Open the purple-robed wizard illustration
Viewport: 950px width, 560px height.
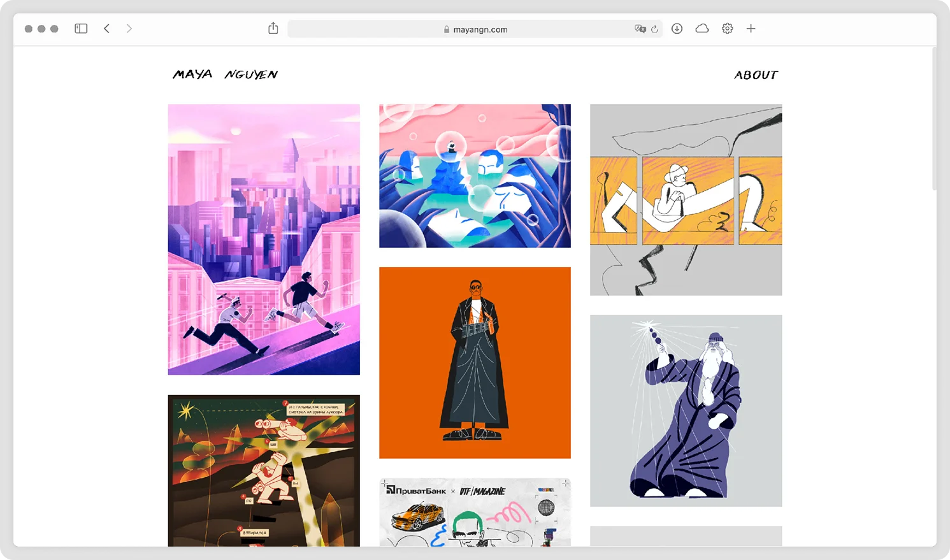pyautogui.click(x=686, y=411)
